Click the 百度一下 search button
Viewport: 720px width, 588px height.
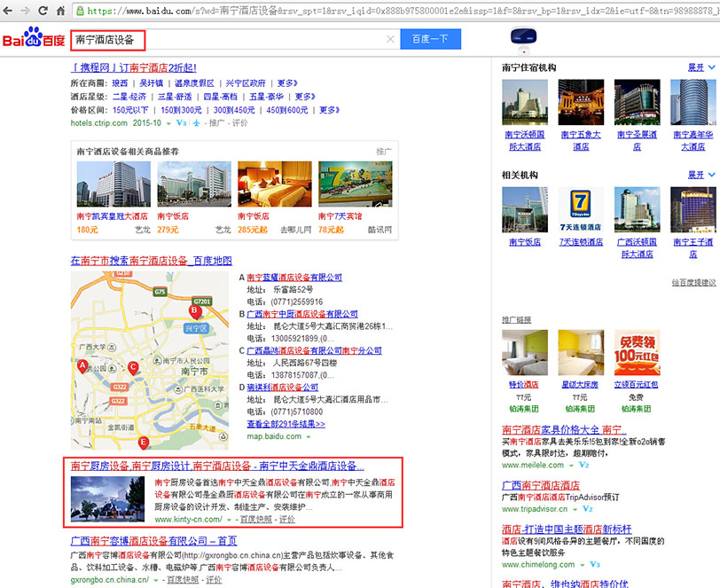[x=430, y=39]
